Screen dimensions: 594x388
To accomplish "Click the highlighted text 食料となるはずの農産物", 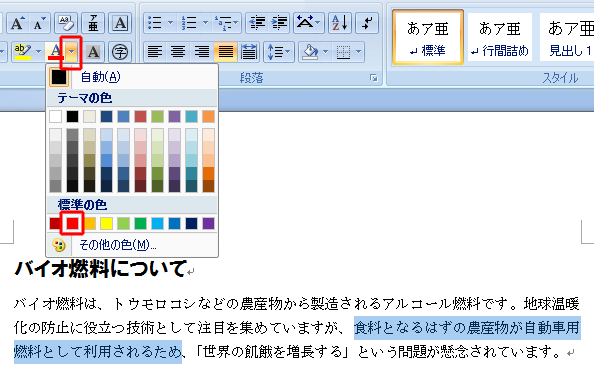I will pos(432,328).
